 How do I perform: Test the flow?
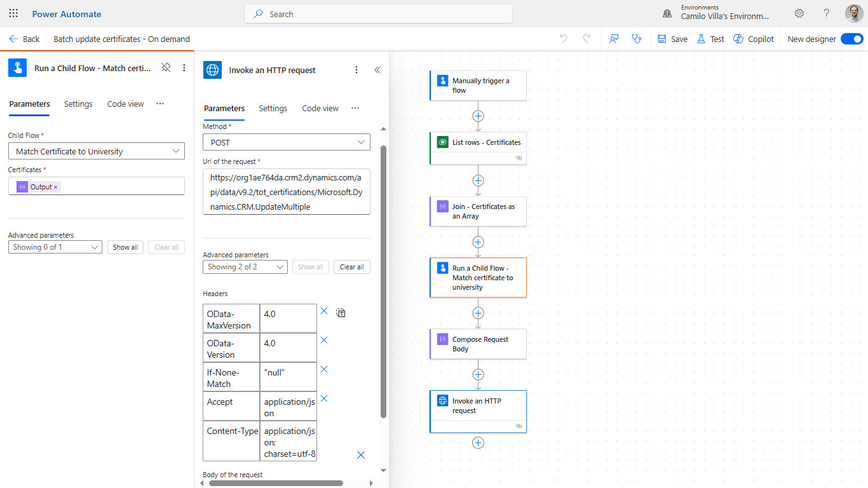(x=710, y=39)
